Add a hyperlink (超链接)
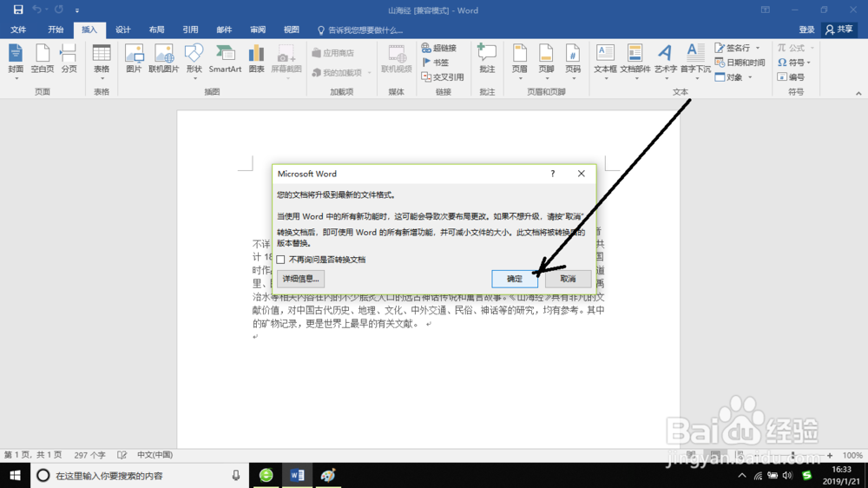868x488 pixels. tap(439, 48)
